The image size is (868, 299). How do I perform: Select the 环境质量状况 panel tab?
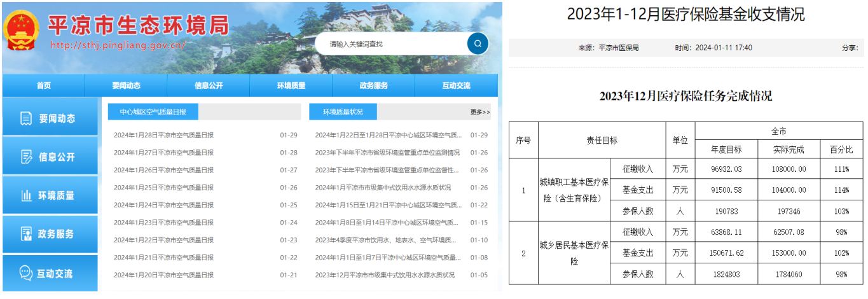pos(343,111)
